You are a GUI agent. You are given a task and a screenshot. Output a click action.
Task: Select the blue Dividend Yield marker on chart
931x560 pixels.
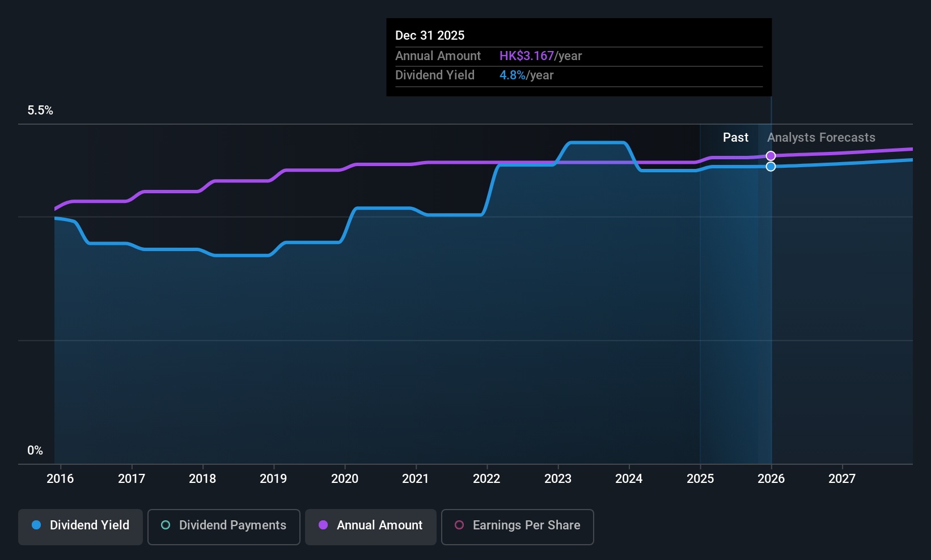point(771,166)
